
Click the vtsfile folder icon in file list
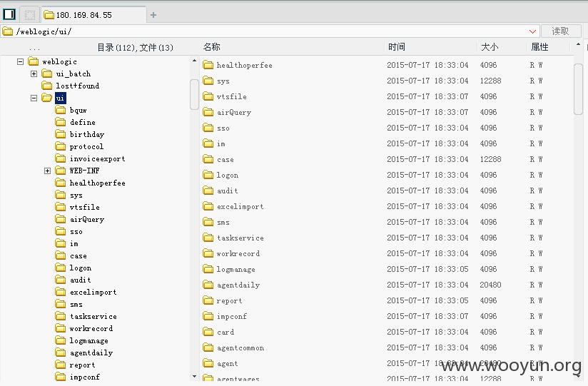(x=208, y=96)
